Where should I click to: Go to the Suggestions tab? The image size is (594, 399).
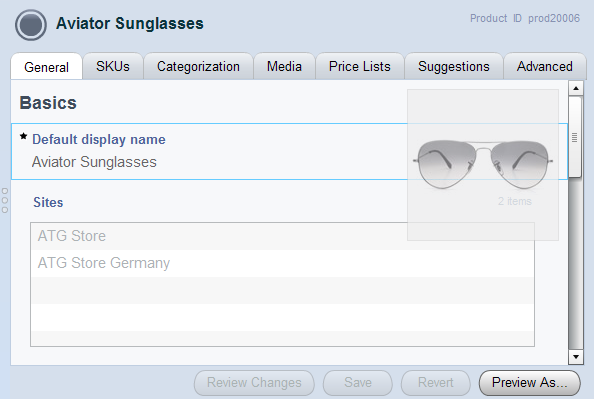coord(454,66)
